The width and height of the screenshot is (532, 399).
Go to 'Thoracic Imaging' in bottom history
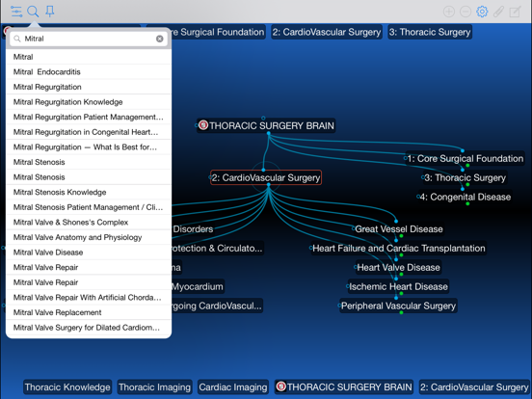tap(155, 387)
